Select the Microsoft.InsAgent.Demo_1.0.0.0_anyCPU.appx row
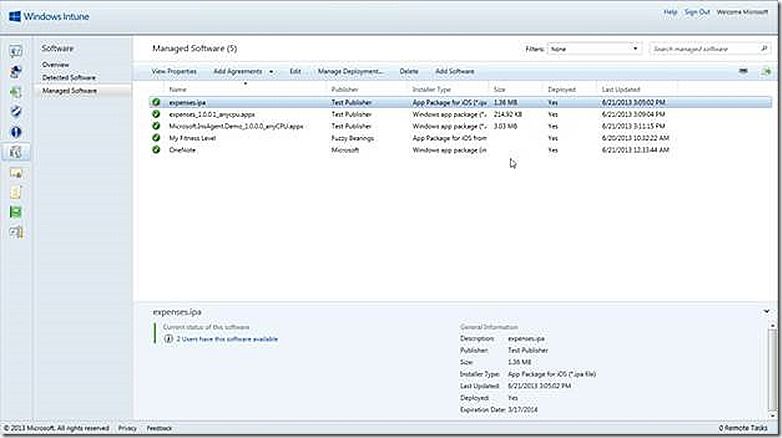 click(460, 126)
